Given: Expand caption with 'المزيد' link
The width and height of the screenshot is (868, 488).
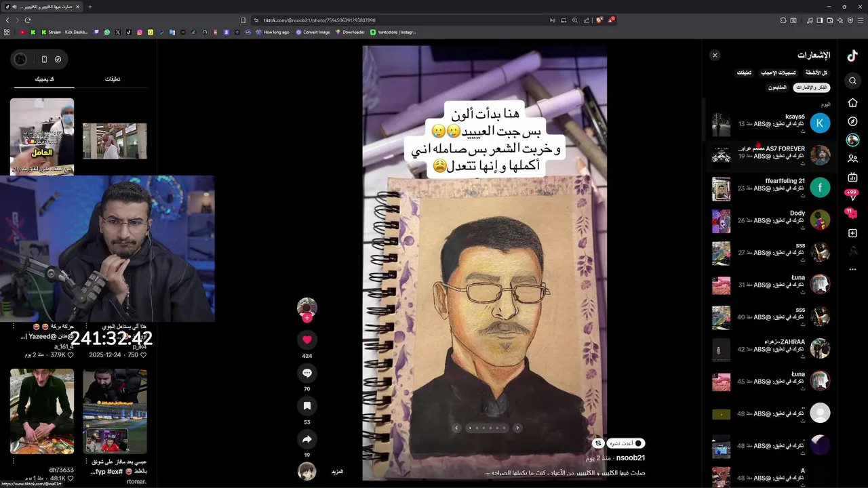Looking at the screenshot, I should [337, 472].
